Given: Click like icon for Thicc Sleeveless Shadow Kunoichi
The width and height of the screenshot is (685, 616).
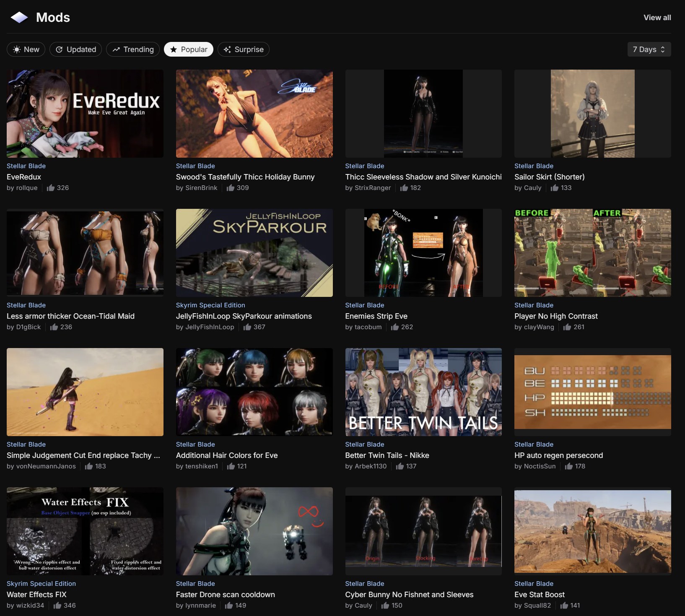Looking at the screenshot, I should click(x=404, y=188).
